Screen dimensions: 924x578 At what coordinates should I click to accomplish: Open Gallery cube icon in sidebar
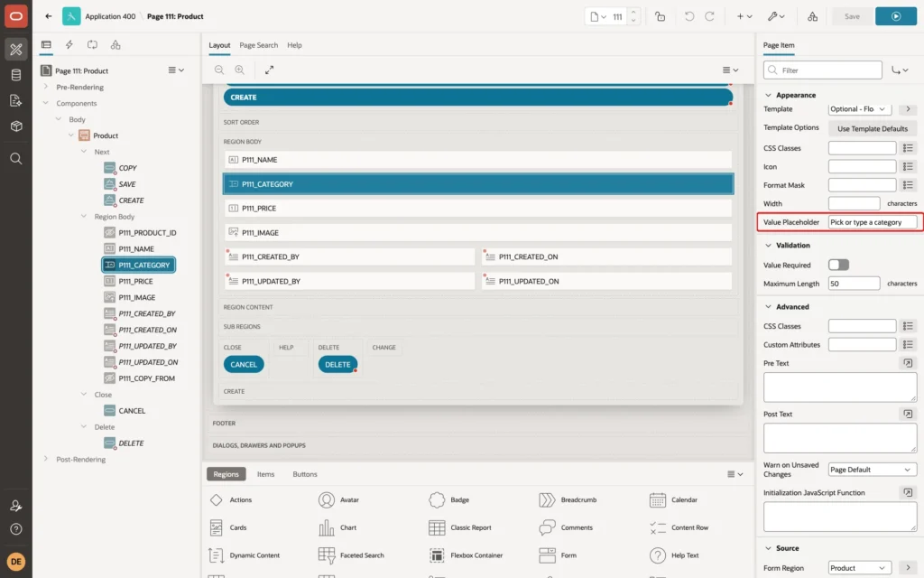[x=16, y=126]
